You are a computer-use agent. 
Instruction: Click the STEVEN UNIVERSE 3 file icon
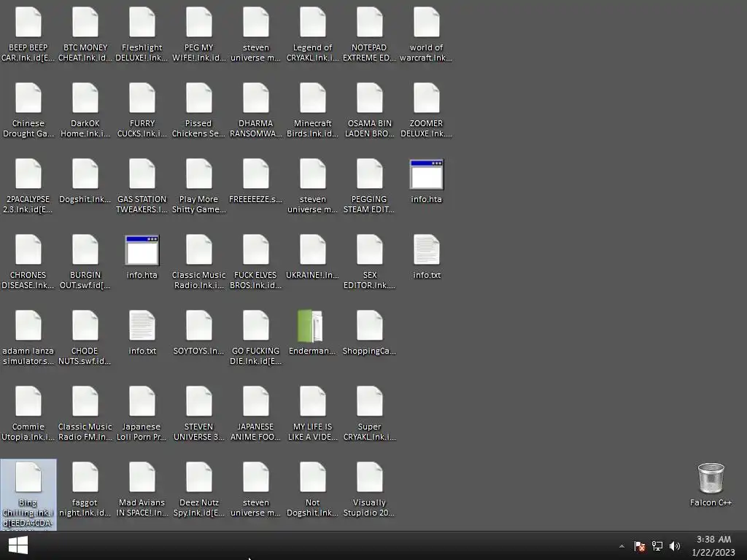pyautogui.click(x=198, y=401)
